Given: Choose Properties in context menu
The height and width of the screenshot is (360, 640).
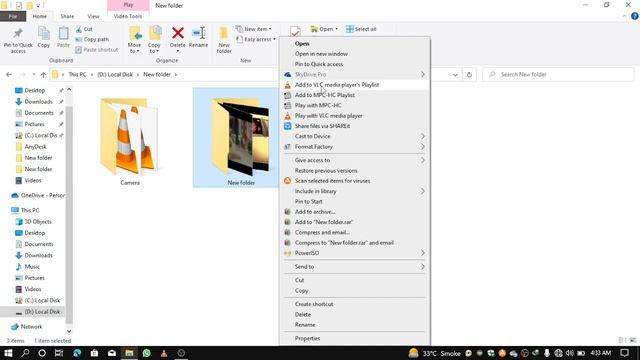Looking at the screenshot, I should pyautogui.click(x=355, y=338).
